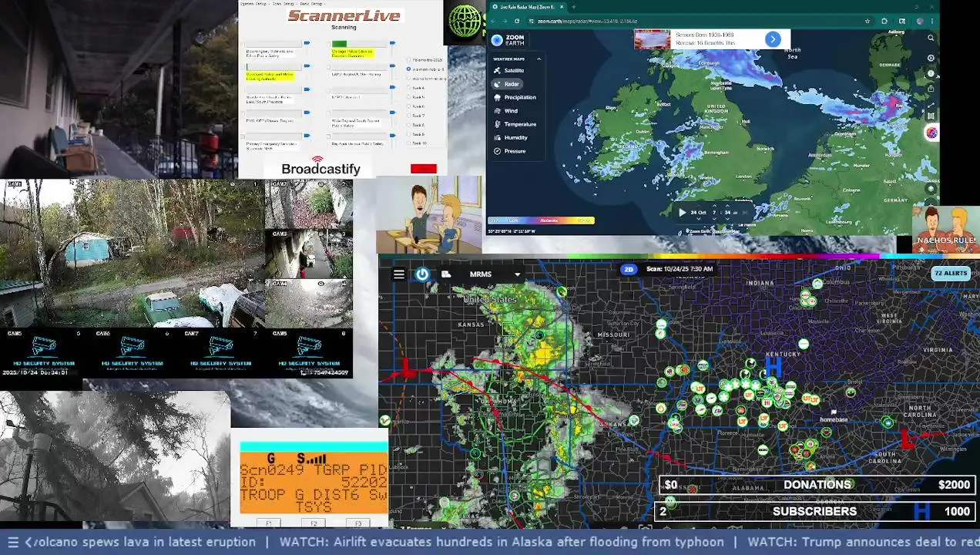Select the Bank 5 radio button
The width and height of the screenshot is (980, 555).
click(x=409, y=97)
